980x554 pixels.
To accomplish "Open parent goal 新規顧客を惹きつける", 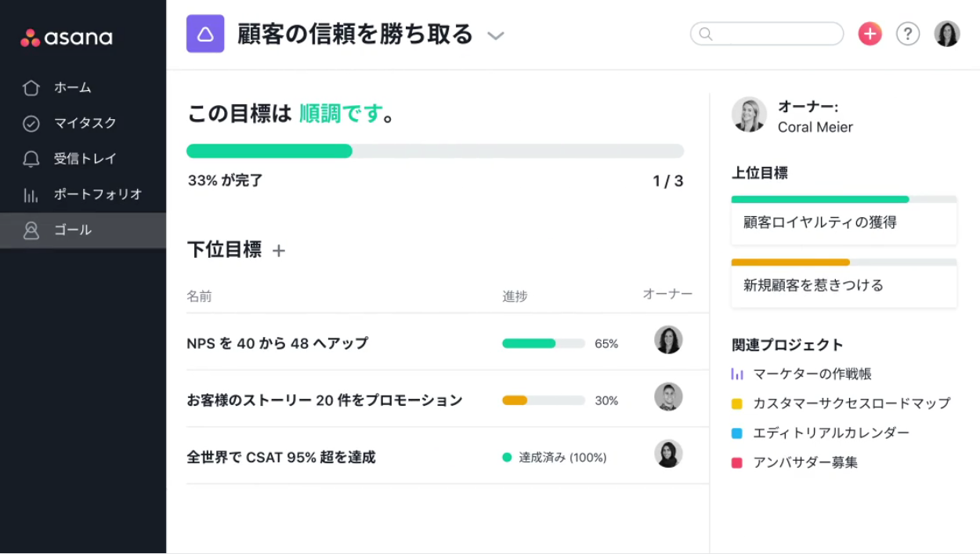I will click(813, 285).
